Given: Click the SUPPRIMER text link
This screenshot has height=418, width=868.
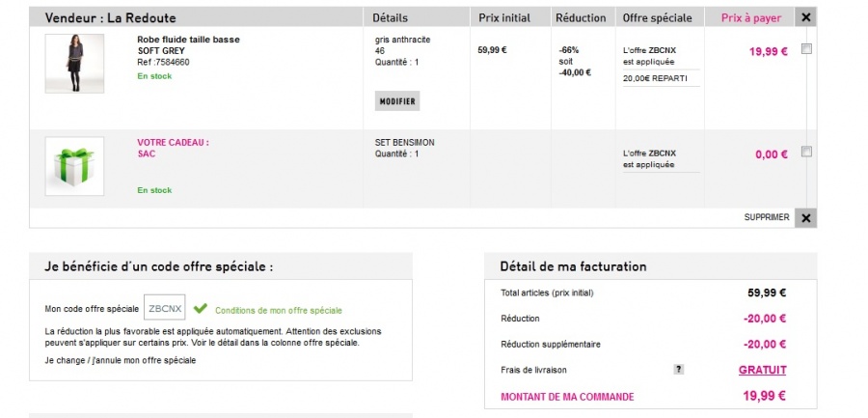Looking at the screenshot, I should click(767, 217).
